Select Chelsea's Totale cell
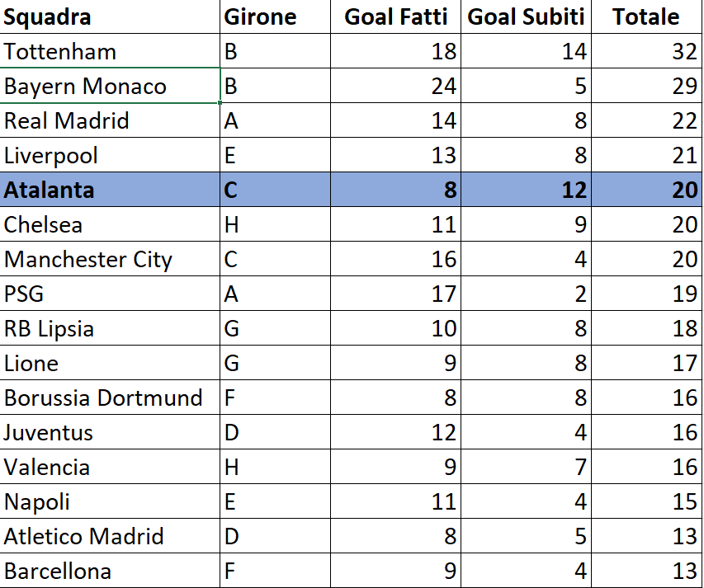The width and height of the screenshot is (704, 588). point(646,225)
